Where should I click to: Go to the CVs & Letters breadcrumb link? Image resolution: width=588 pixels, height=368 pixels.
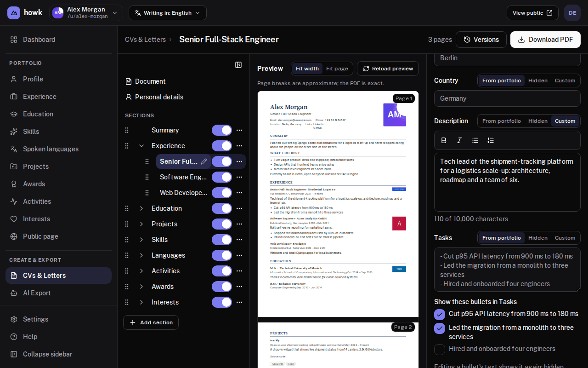click(145, 40)
